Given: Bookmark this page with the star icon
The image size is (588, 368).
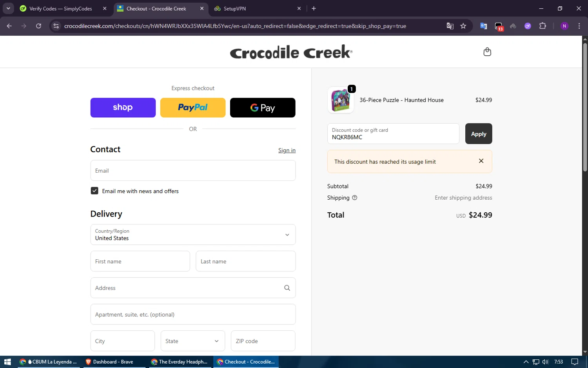Looking at the screenshot, I should click(463, 26).
